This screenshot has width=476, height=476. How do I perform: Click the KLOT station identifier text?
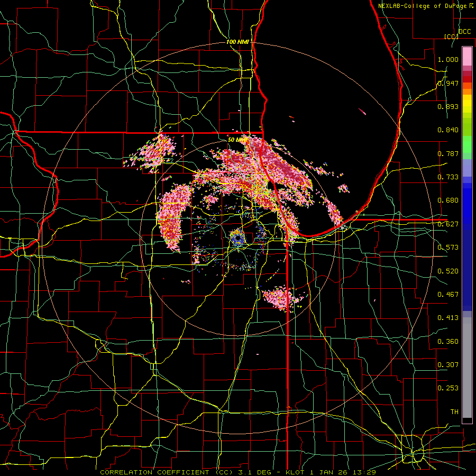(x=295, y=472)
